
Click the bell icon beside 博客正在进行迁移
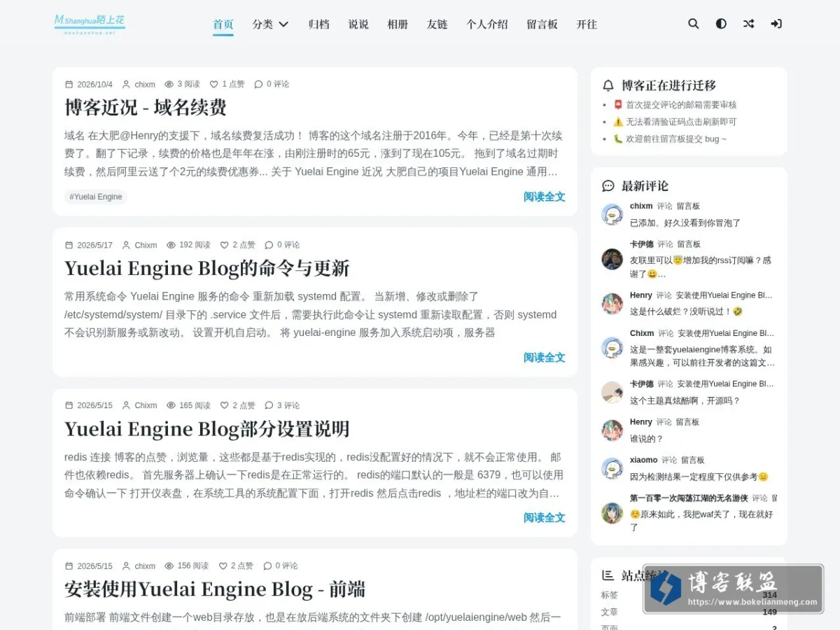pyautogui.click(x=608, y=85)
